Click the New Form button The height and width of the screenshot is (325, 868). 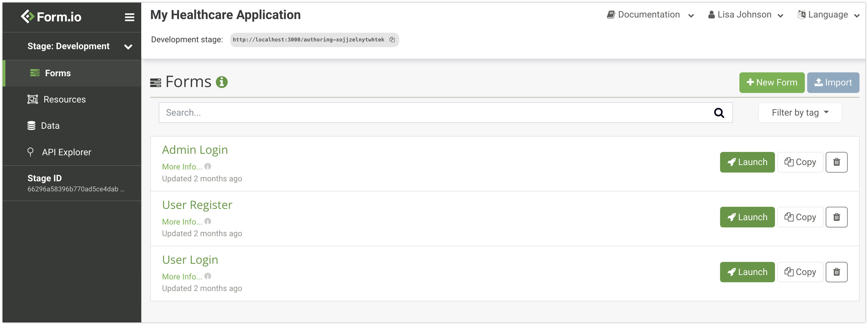pyautogui.click(x=772, y=82)
